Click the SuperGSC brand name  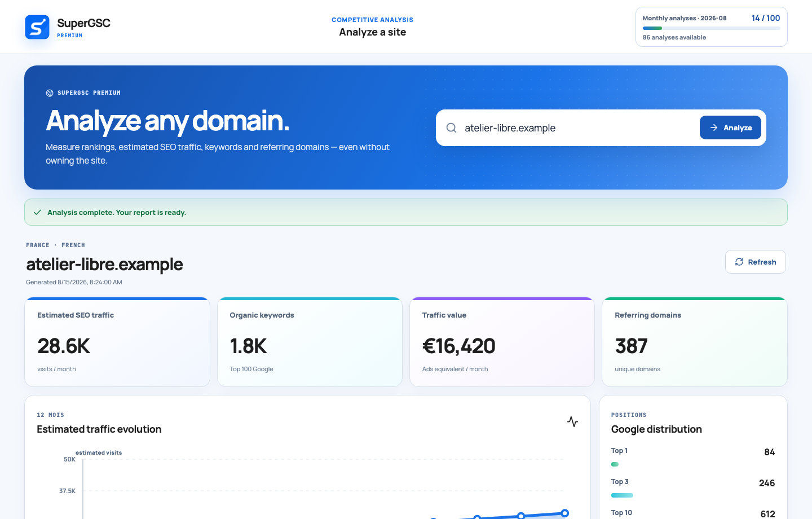[83, 23]
